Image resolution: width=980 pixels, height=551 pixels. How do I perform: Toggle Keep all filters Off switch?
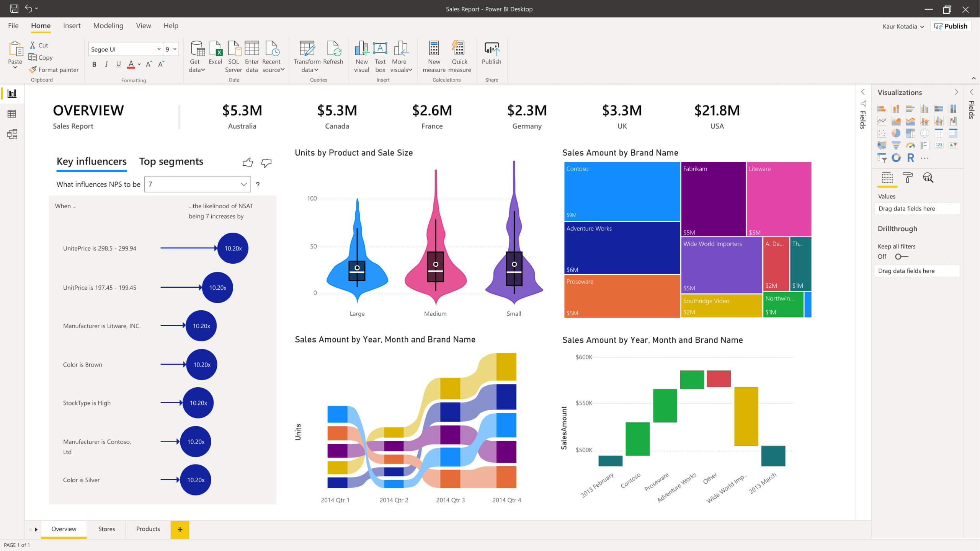[900, 256]
